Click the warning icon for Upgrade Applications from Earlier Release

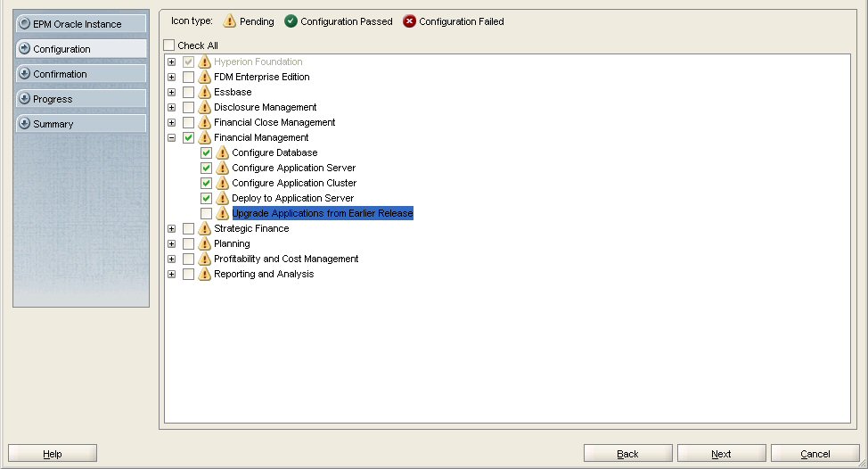coord(223,213)
